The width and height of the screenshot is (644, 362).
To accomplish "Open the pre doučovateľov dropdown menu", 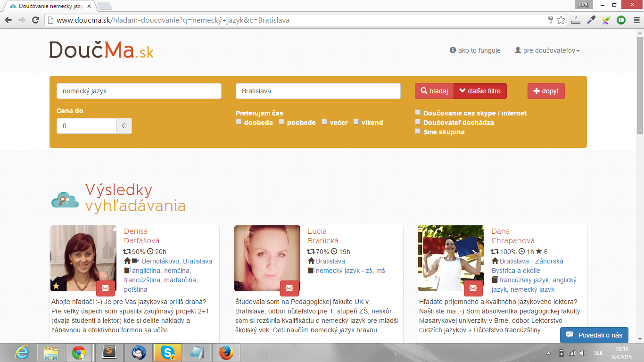I will coord(547,50).
